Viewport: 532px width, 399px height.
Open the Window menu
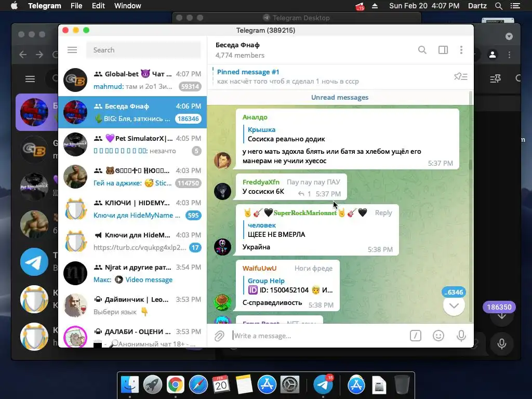coord(128,6)
